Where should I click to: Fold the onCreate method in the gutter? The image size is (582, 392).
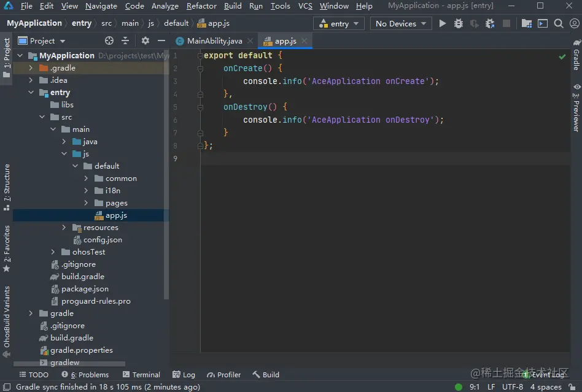(200, 68)
